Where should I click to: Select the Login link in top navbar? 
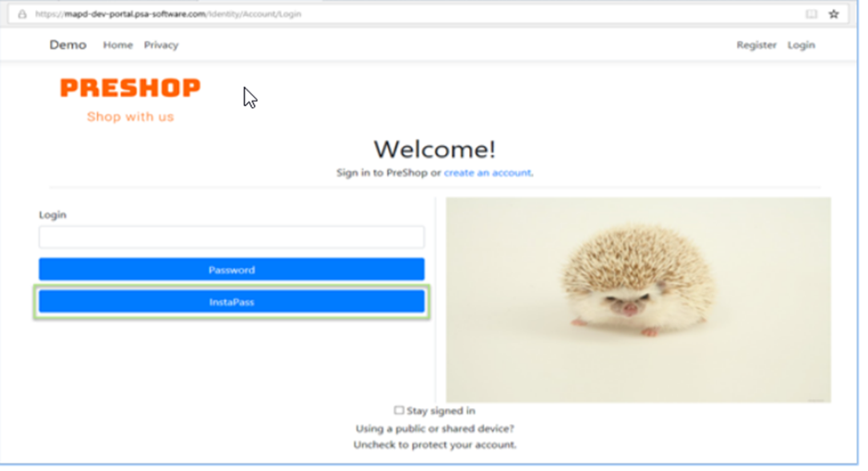(801, 45)
